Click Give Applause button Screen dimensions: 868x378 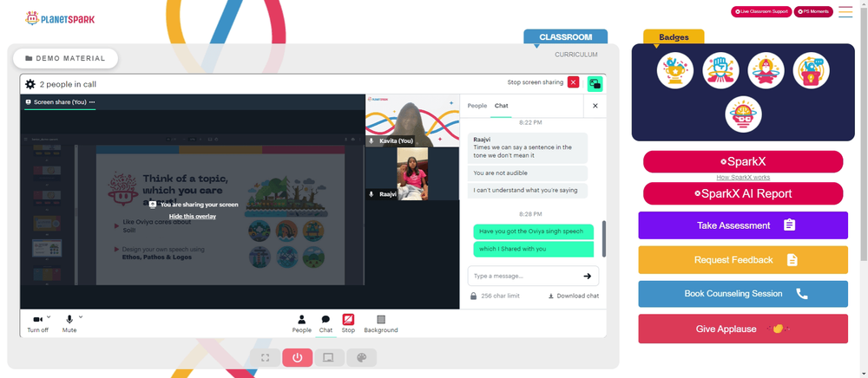pos(743,329)
